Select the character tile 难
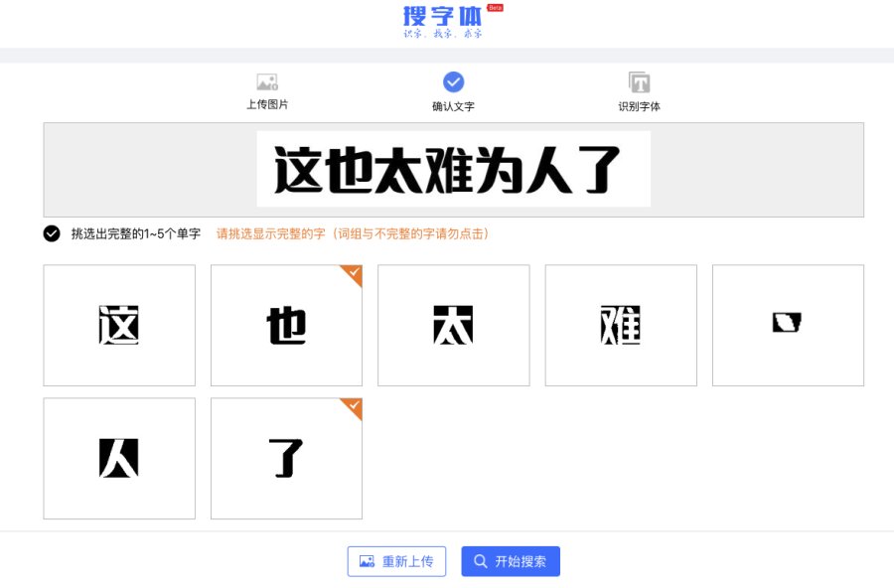The height and width of the screenshot is (588, 894). tap(621, 325)
